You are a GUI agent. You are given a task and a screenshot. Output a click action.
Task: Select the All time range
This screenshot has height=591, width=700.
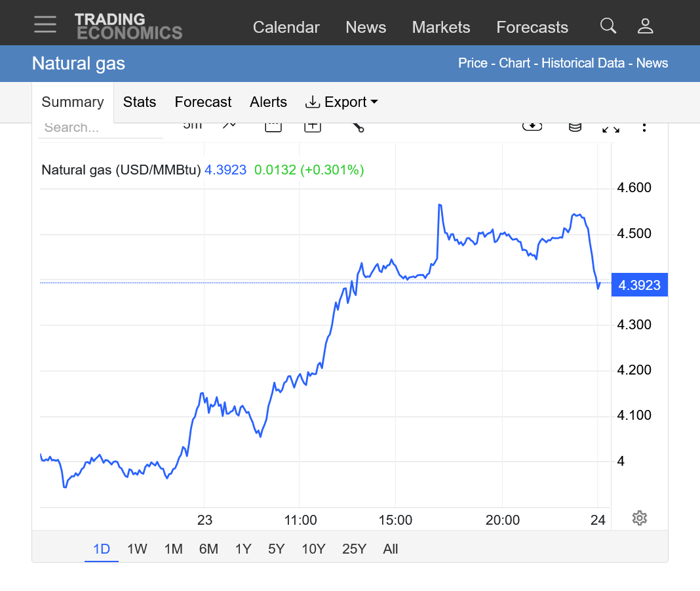(x=390, y=549)
